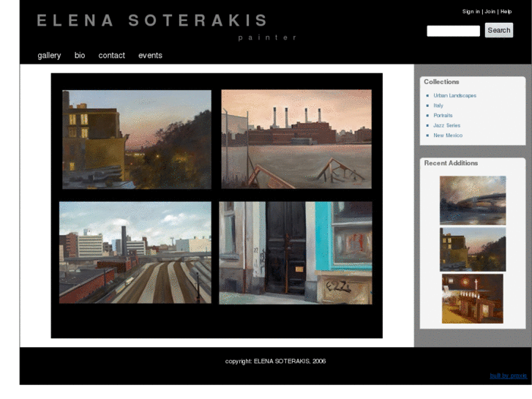Open the bio page

click(x=80, y=56)
